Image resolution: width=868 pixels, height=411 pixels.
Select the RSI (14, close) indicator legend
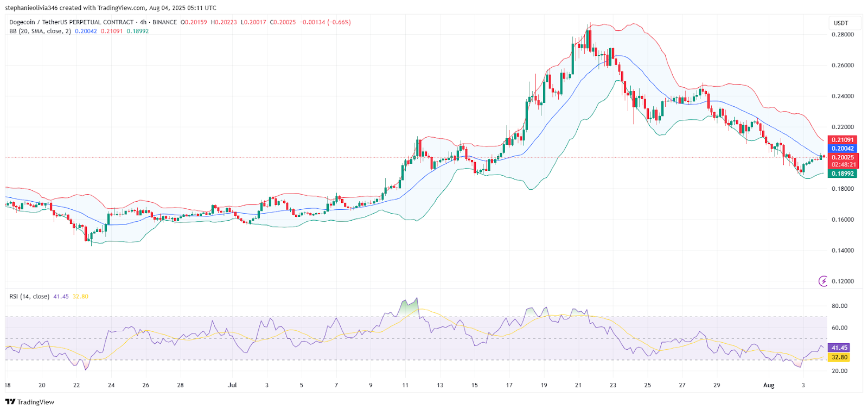tap(29, 297)
